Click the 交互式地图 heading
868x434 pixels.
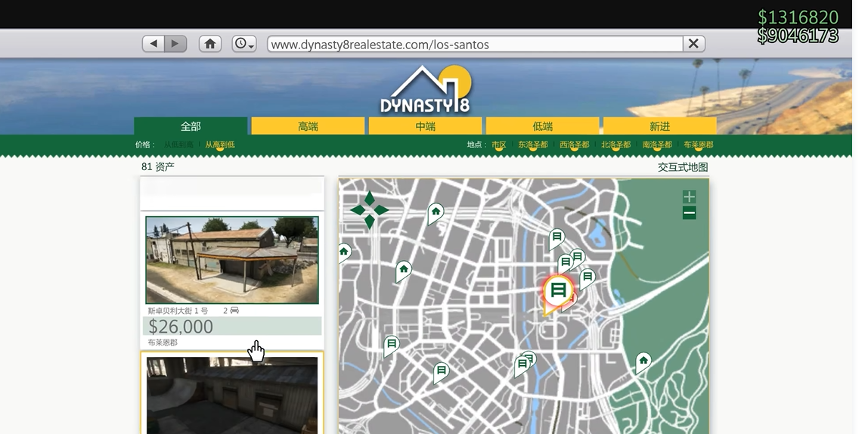(683, 167)
